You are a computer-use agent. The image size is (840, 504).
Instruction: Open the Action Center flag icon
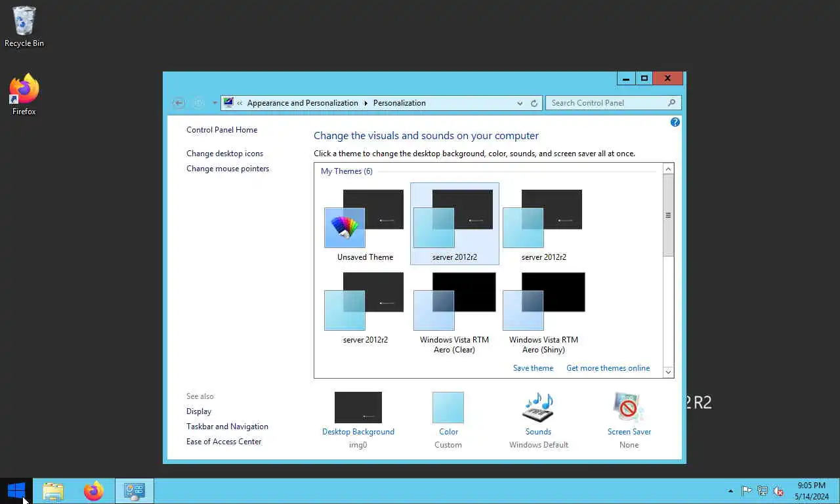tap(747, 491)
